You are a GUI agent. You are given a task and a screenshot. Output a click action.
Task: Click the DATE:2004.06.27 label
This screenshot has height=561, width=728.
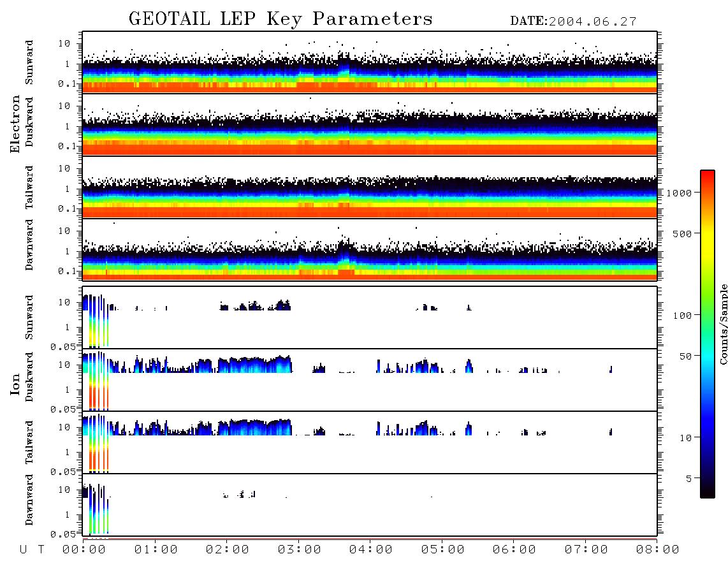(573, 22)
